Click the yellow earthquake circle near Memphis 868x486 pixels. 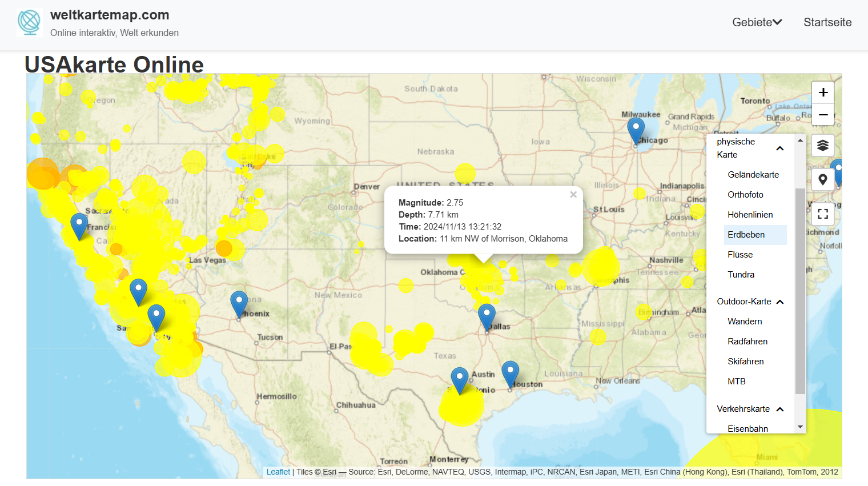601,267
